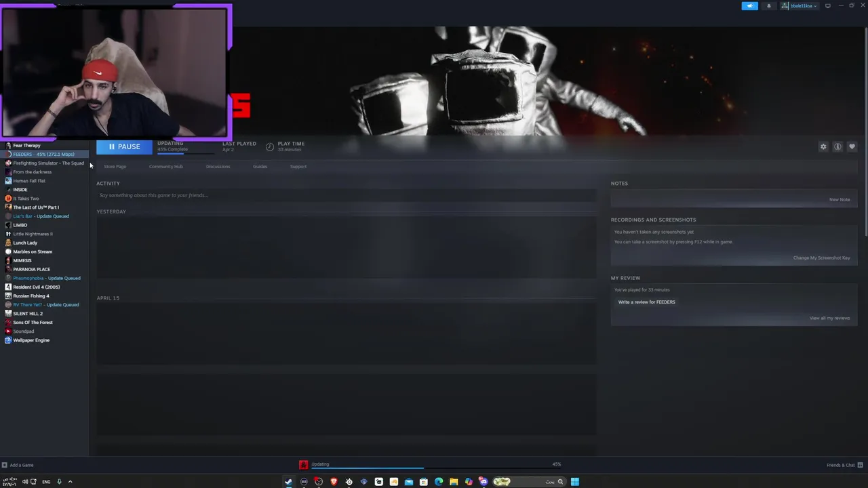The height and width of the screenshot is (488, 868).
Task: Click It Takes Two game icon
Action: tap(7, 199)
